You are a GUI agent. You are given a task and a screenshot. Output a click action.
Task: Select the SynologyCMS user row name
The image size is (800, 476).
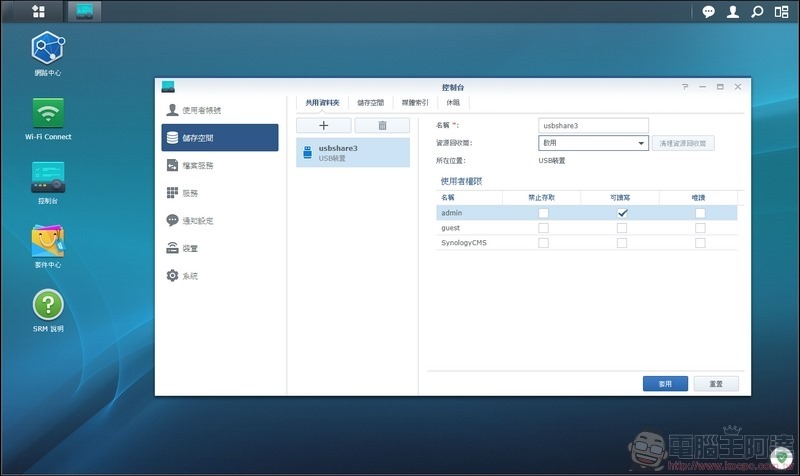(x=464, y=243)
